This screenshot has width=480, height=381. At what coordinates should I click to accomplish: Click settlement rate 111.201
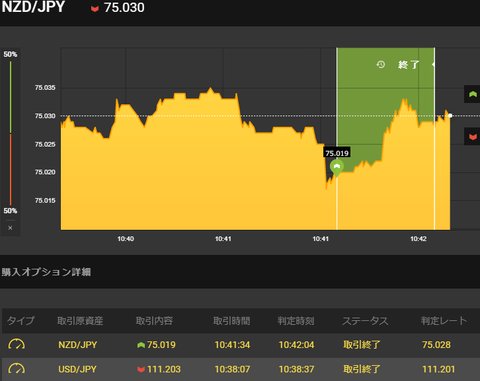(438, 369)
